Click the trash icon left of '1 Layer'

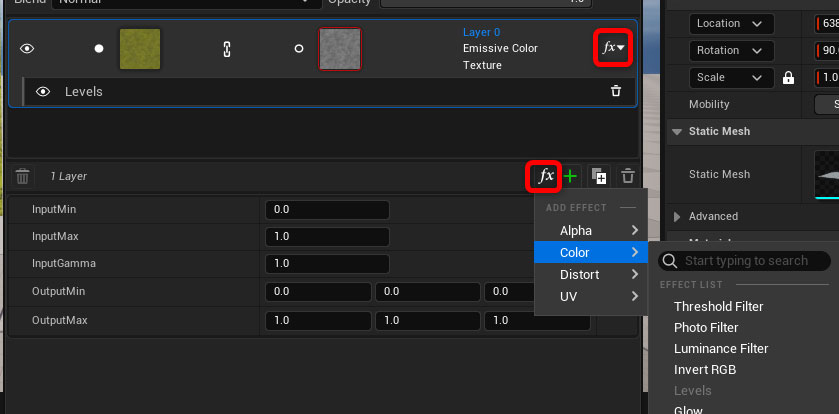(22, 176)
